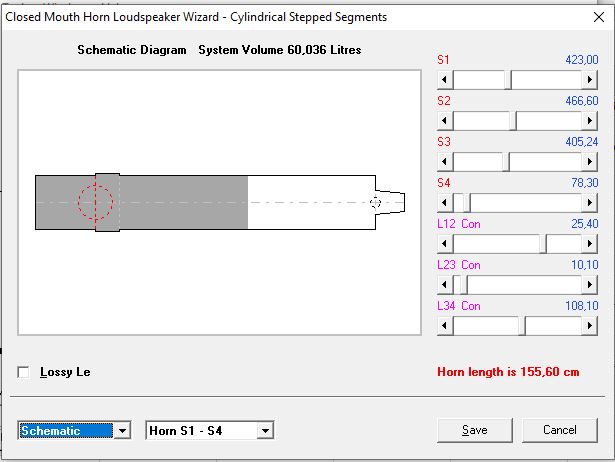
Task: Decrease L23 with left scrollbar arrow
Action: tap(445, 285)
